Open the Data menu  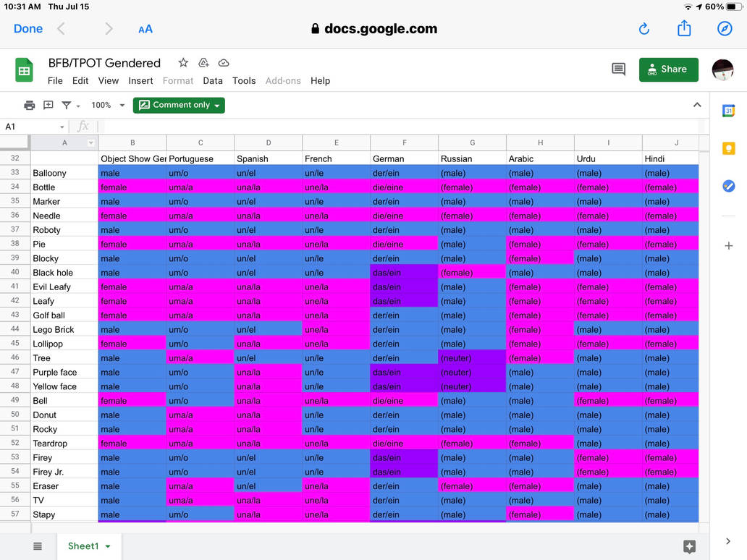pyautogui.click(x=213, y=81)
